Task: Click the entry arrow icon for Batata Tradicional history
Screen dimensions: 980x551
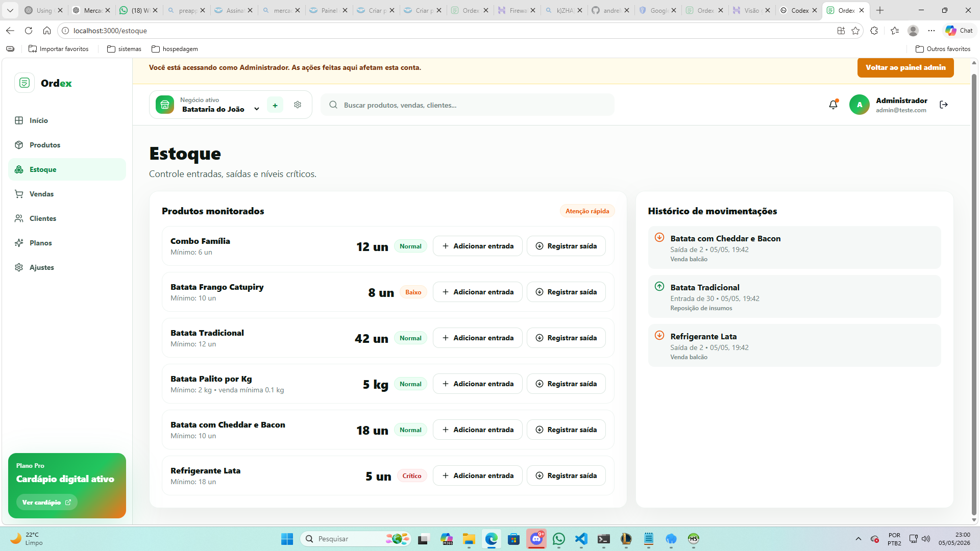Action: pos(659,286)
